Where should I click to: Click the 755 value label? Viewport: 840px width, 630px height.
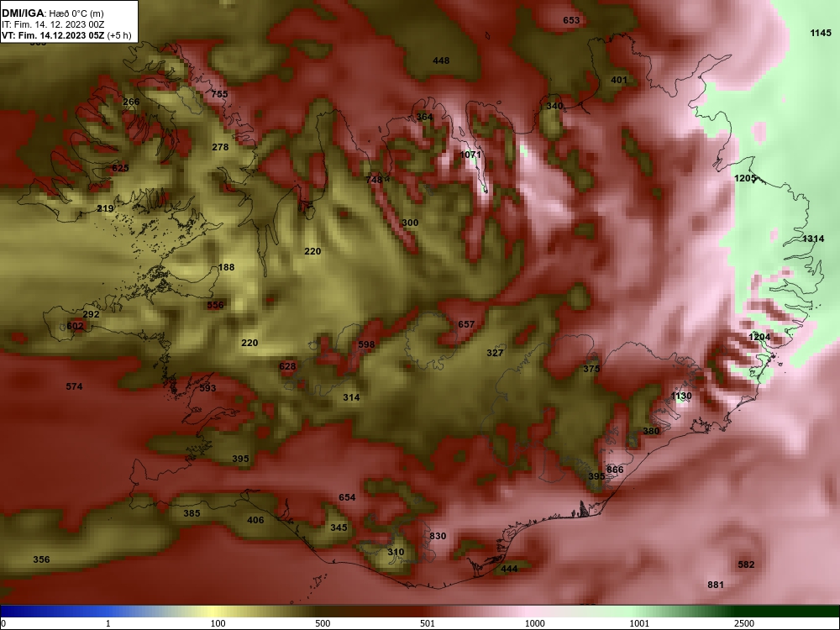pos(219,94)
